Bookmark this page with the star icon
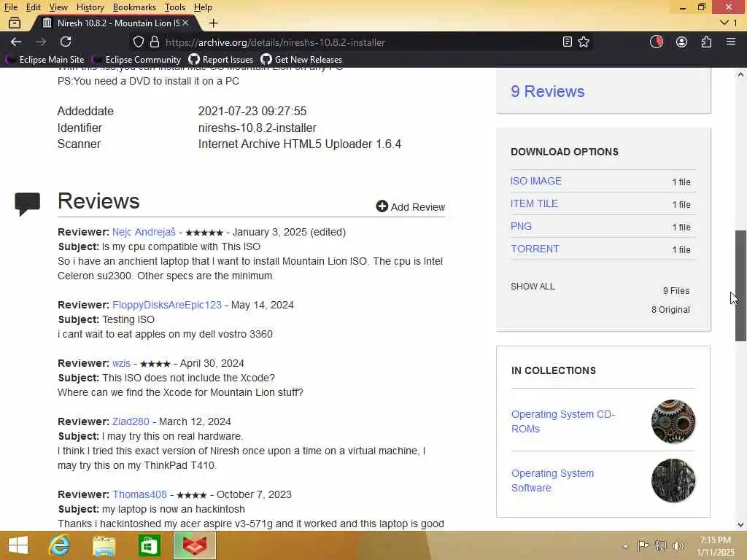 (584, 42)
